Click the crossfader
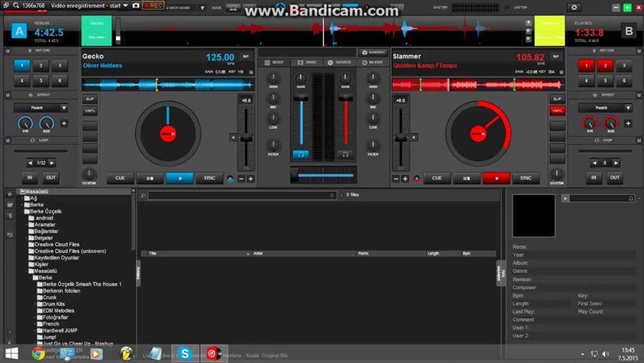Screen dimensions: 644x363 click(x=294, y=175)
